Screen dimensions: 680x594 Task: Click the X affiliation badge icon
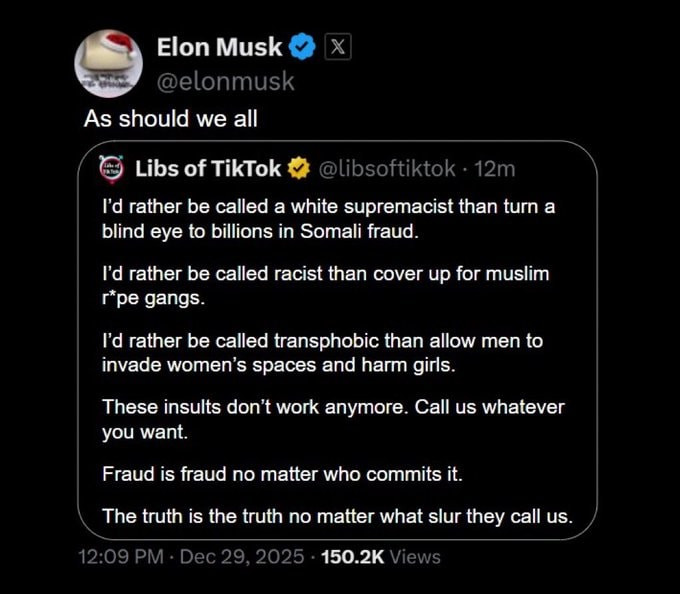click(x=337, y=47)
